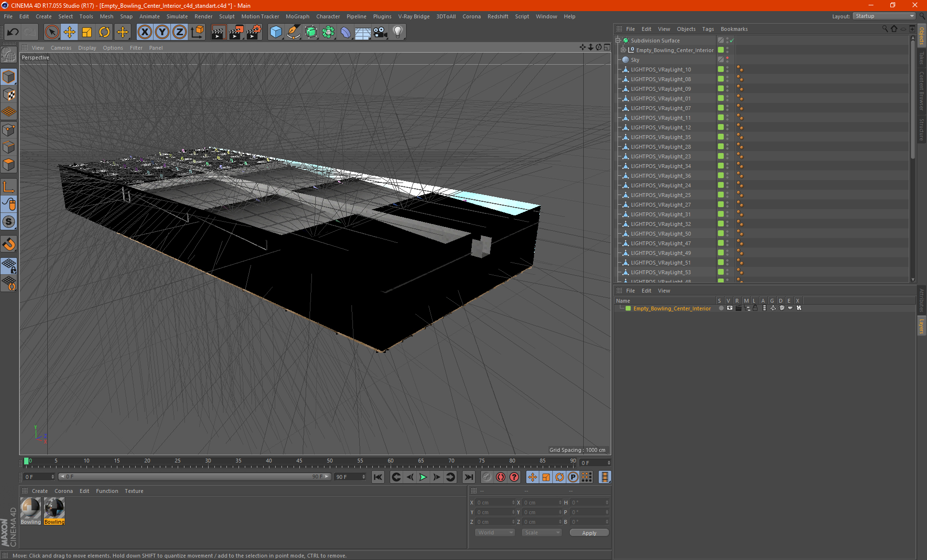Click the Undo arrow icon

pyautogui.click(x=13, y=32)
